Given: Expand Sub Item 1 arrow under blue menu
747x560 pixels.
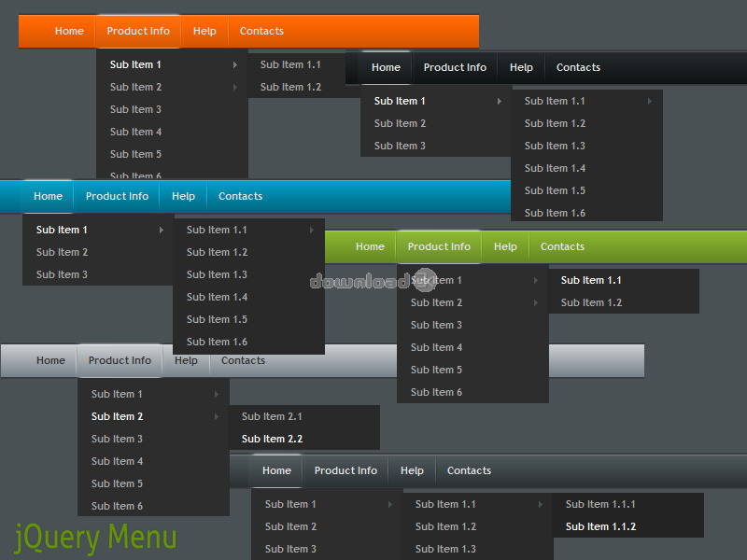Looking at the screenshot, I should coord(162,230).
